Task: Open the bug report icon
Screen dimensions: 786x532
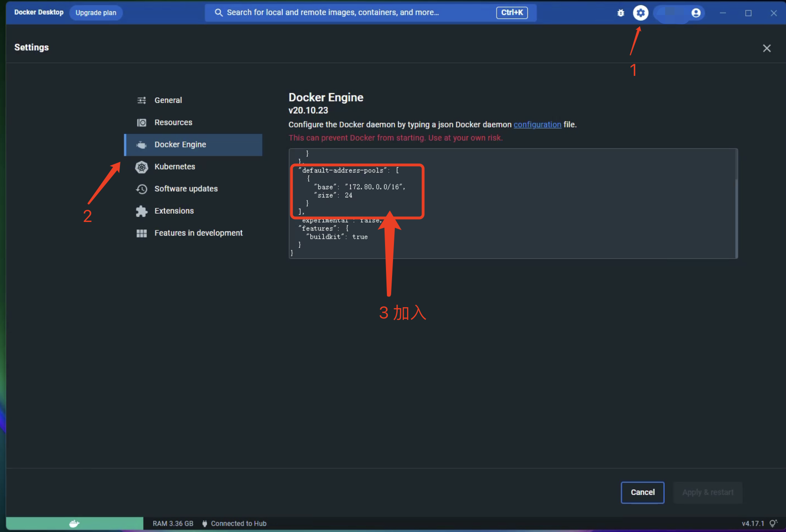Action: (620, 13)
